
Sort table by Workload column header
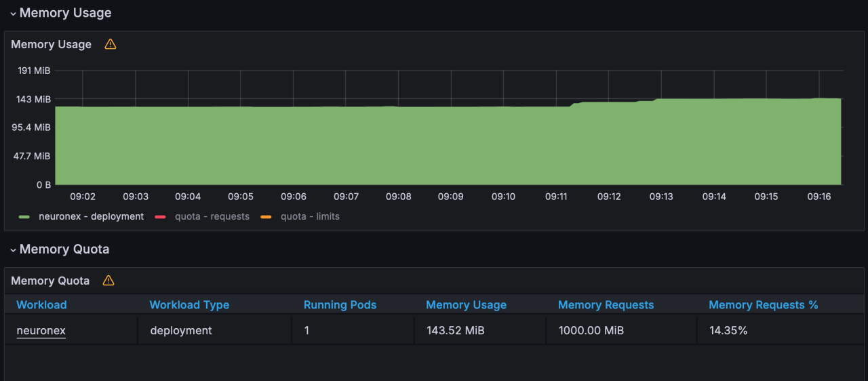click(x=42, y=305)
